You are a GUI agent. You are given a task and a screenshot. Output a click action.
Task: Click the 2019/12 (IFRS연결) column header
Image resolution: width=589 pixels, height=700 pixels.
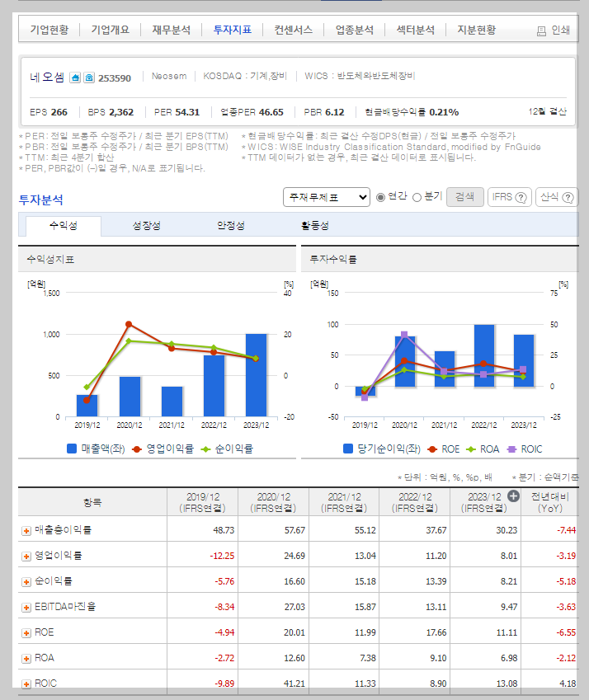(203, 502)
